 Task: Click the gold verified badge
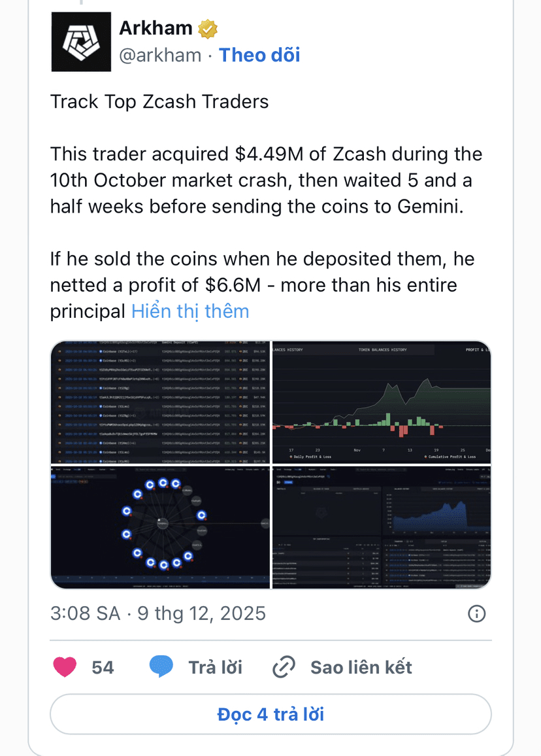coord(208,29)
